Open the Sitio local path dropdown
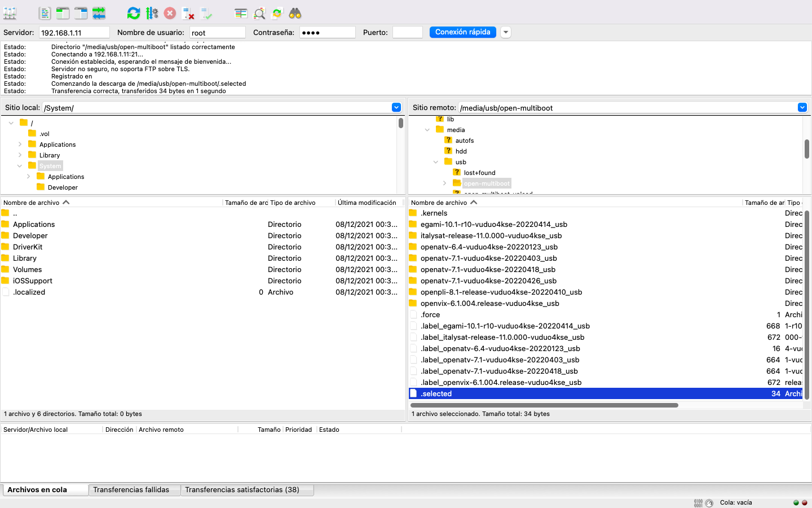The width and height of the screenshot is (812, 508). pos(396,107)
